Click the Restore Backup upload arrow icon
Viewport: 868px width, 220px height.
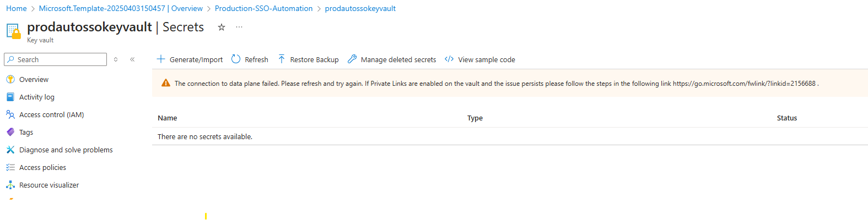pyautogui.click(x=282, y=59)
